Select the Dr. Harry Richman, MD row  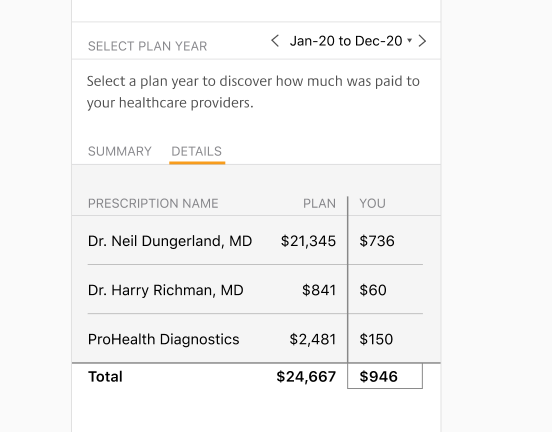coord(255,290)
